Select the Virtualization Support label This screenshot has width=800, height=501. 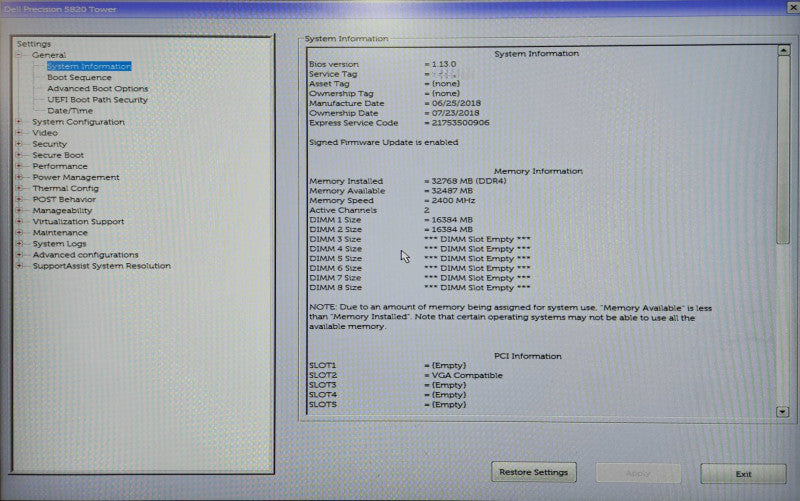(78, 221)
